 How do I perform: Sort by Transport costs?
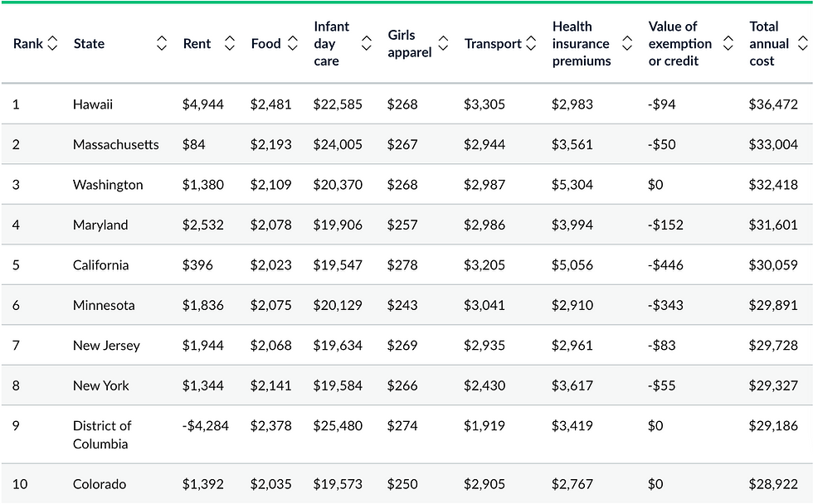pyautogui.click(x=531, y=43)
